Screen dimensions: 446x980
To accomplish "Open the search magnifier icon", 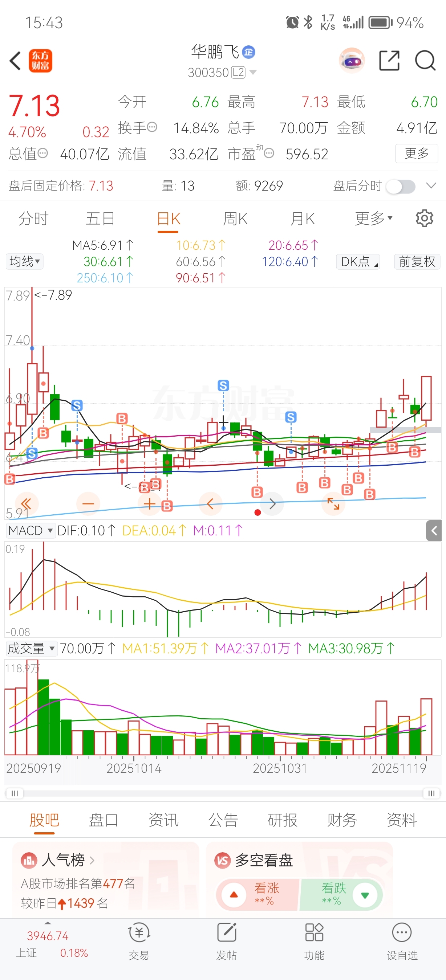I will (425, 61).
